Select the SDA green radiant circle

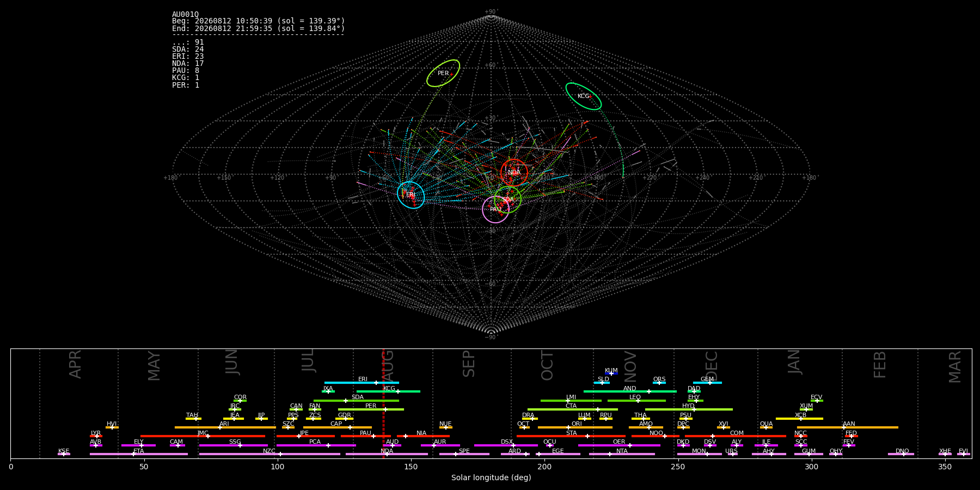click(x=508, y=199)
